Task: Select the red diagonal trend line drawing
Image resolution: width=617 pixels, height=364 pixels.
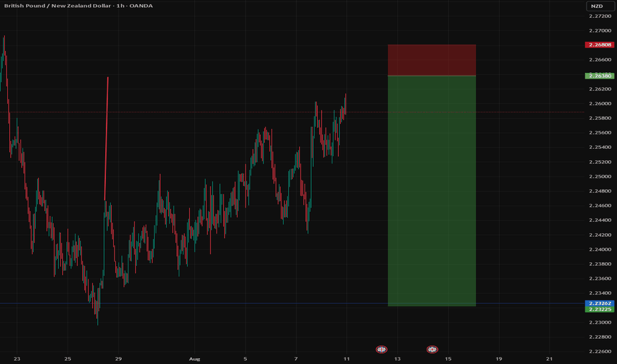Action: pyautogui.click(x=106, y=138)
